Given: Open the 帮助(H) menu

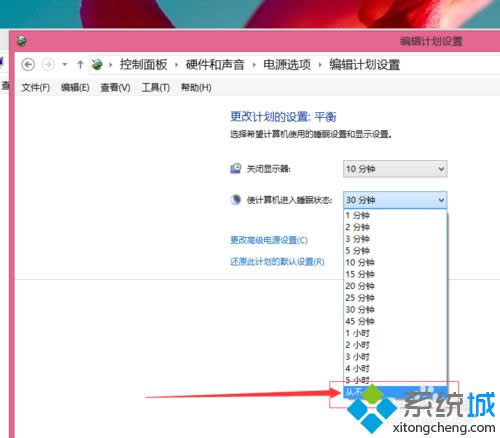Looking at the screenshot, I should click(196, 88).
